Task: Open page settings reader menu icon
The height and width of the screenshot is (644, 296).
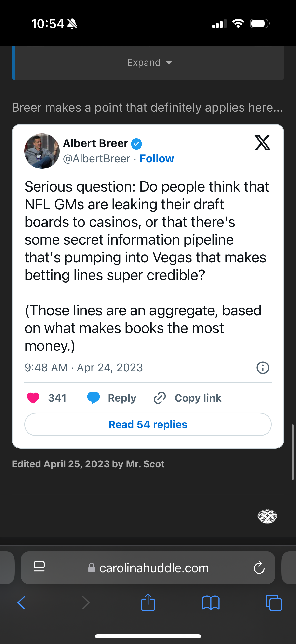Action: [x=39, y=568]
